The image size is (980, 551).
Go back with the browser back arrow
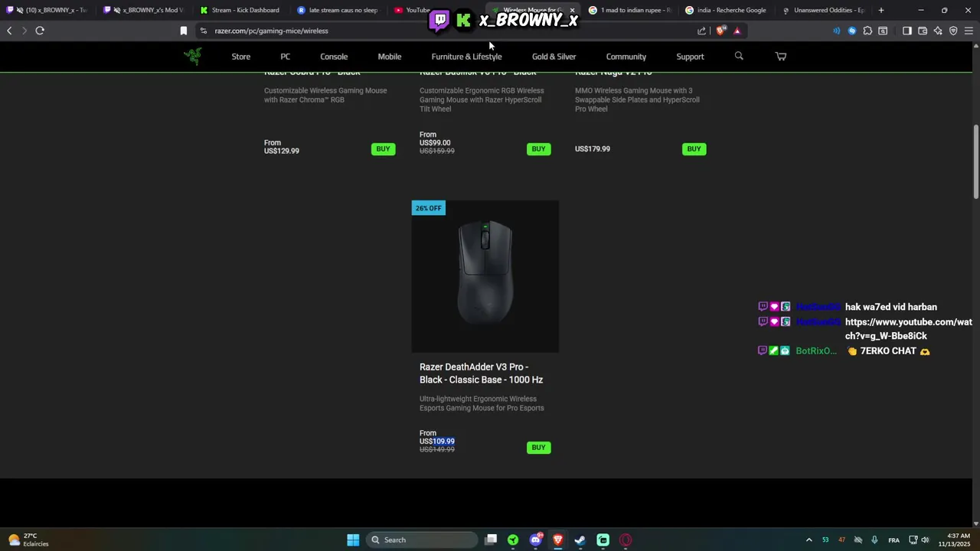9,31
